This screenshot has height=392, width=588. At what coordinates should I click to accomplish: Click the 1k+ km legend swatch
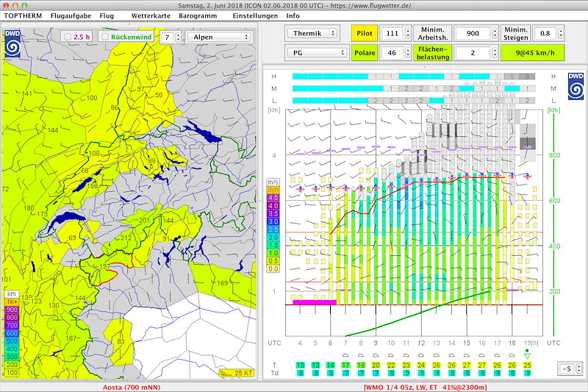pyautogui.click(x=12, y=302)
